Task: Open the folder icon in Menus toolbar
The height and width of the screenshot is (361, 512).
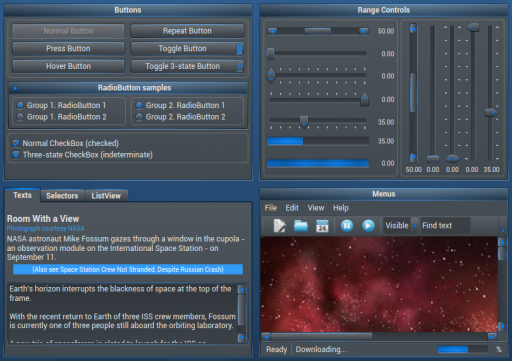Action: (301, 226)
